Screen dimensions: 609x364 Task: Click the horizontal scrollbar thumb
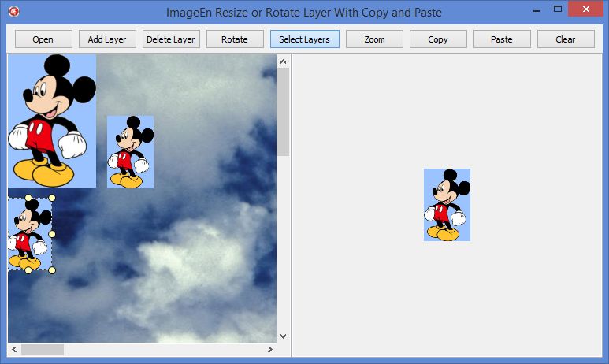[x=43, y=349]
